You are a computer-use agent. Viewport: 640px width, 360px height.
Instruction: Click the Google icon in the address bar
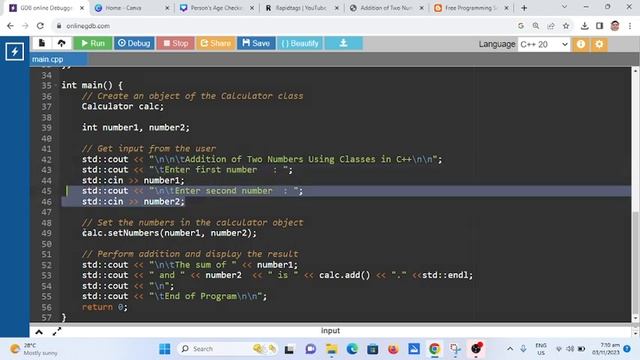point(521,26)
